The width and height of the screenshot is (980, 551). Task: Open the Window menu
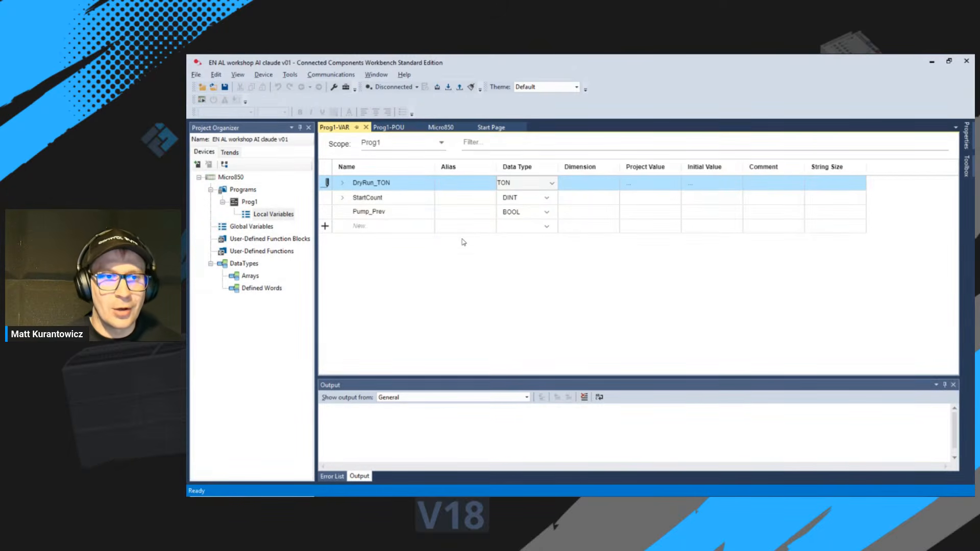point(376,74)
